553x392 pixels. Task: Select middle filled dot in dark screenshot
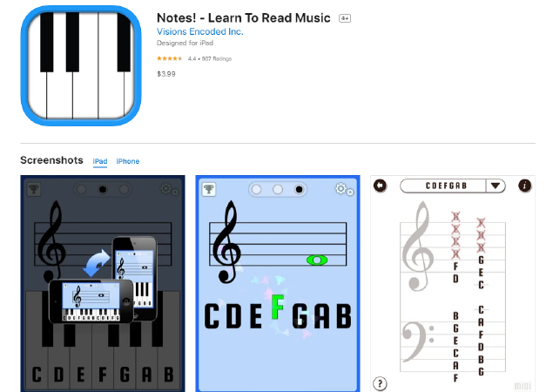coord(103,190)
